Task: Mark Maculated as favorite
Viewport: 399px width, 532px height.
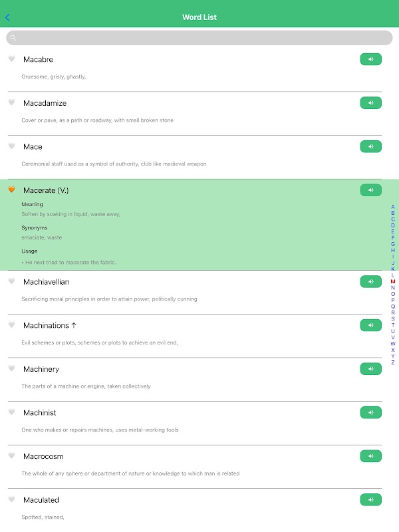Action: tap(11, 499)
